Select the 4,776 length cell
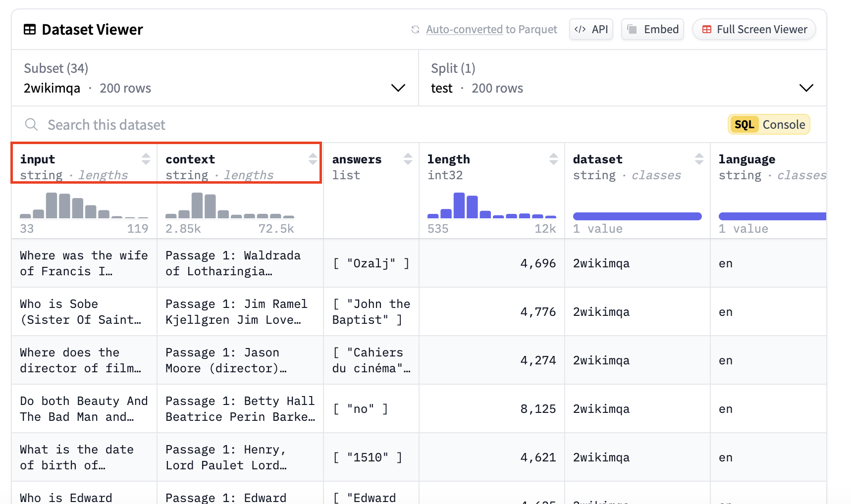 (492, 312)
